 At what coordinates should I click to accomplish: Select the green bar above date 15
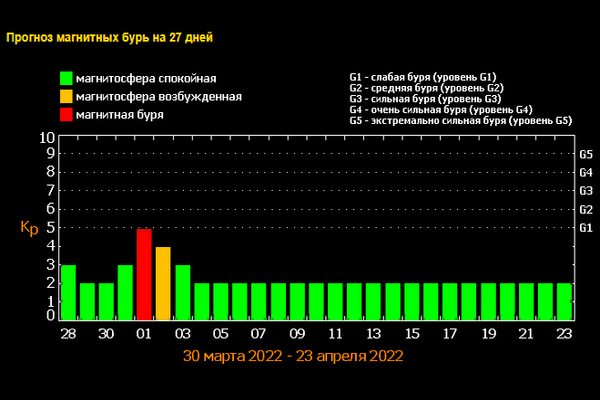[412, 302]
